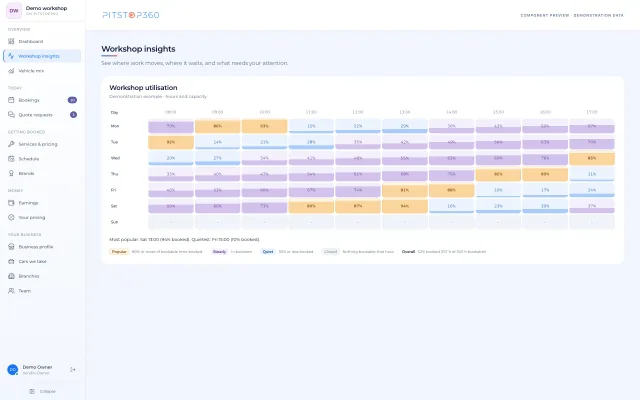Click the Tue 08:00 utilisation cell
The image size is (640, 400).
pyautogui.click(x=171, y=142)
